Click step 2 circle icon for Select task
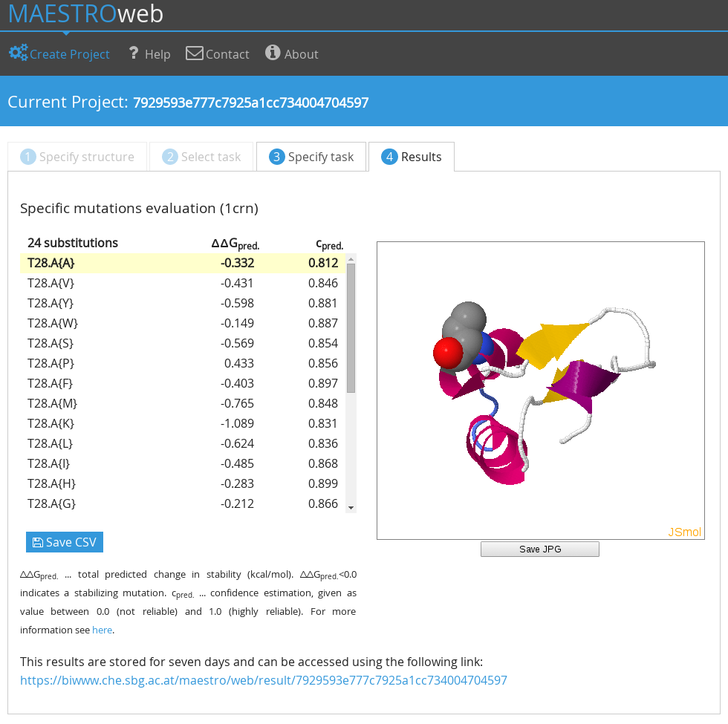The height and width of the screenshot is (724, 728). (x=170, y=157)
